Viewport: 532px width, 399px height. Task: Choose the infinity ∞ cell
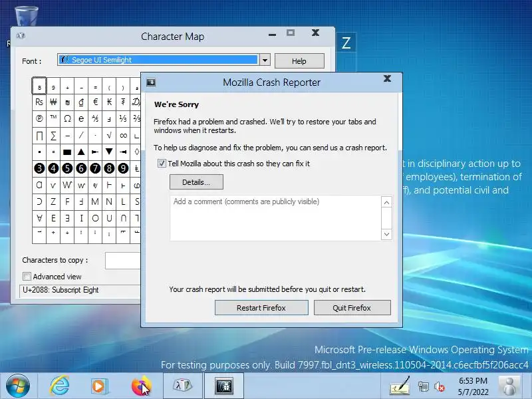point(123,136)
